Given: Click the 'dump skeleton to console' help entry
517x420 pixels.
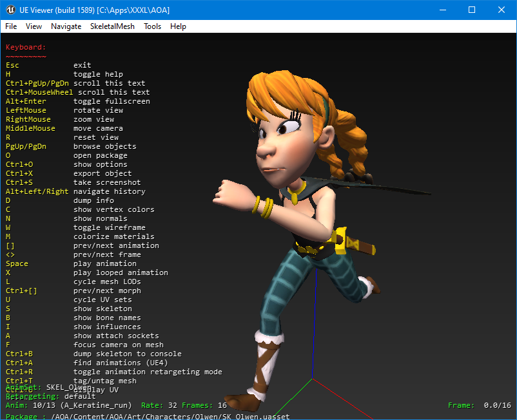Looking at the screenshot, I should click(127, 354).
